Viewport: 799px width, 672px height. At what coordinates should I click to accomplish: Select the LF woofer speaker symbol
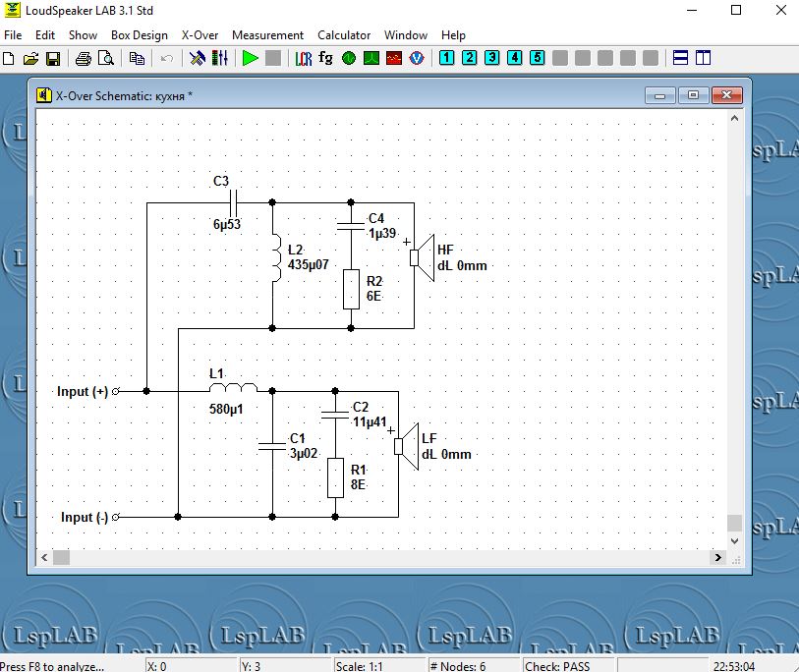407,446
